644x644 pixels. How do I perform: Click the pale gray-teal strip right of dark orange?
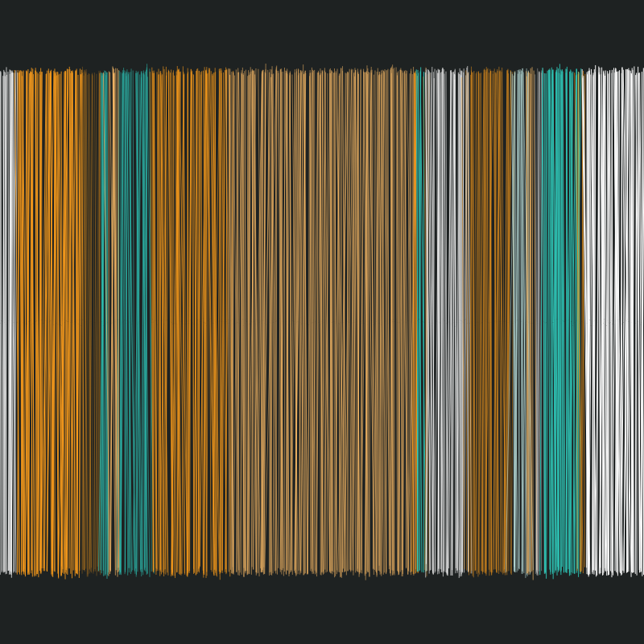click(518, 322)
